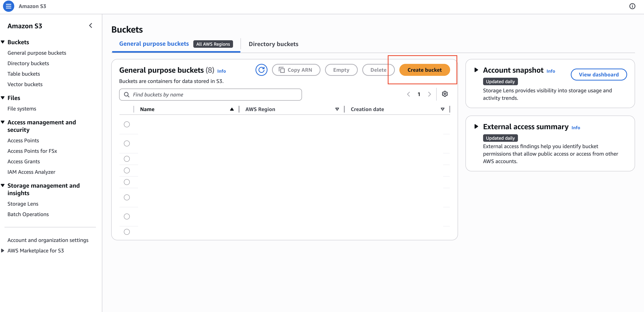The image size is (644, 312).
Task: Go to next page of buckets
Action: click(x=430, y=94)
